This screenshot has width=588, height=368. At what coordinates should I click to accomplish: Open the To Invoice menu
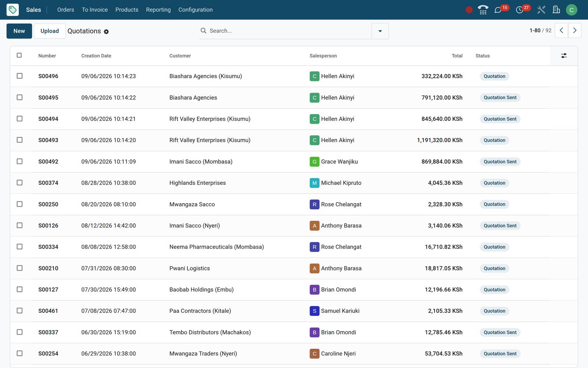click(x=94, y=10)
